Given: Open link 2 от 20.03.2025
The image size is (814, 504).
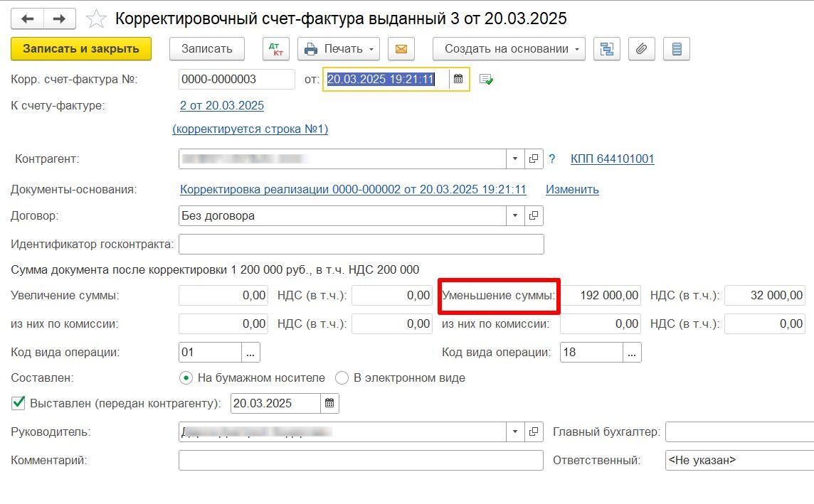Looking at the screenshot, I should (x=222, y=106).
